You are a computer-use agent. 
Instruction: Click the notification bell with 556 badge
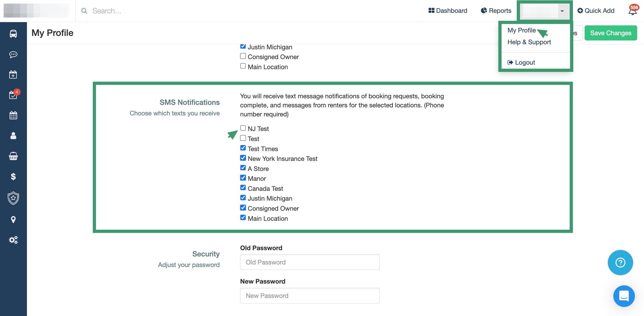click(632, 11)
